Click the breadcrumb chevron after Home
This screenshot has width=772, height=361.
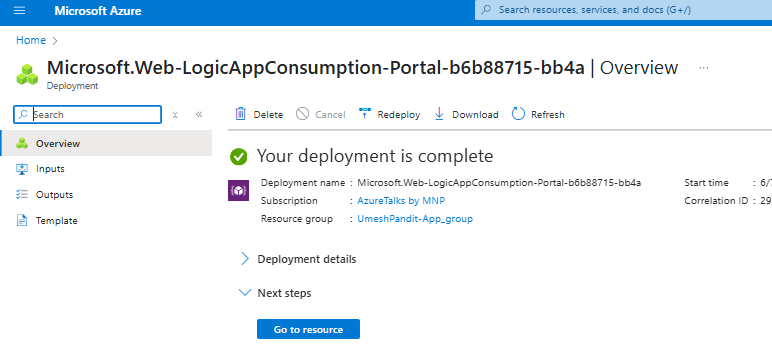coord(55,41)
